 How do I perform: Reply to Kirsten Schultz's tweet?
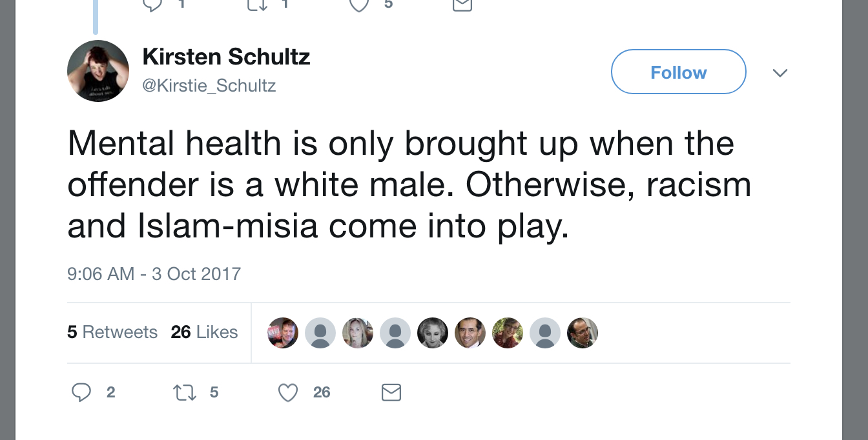[x=81, y=392]
